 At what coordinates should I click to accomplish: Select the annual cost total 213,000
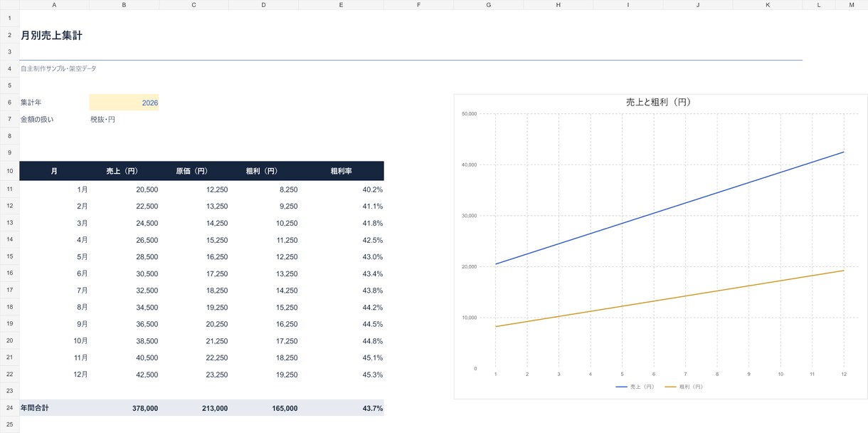[x=194, y=409]
